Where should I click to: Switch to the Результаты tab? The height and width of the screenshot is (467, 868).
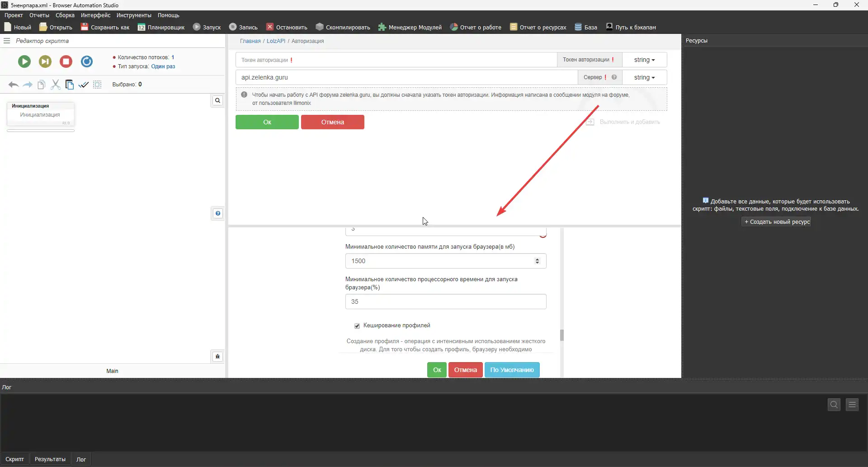[50, 459]
